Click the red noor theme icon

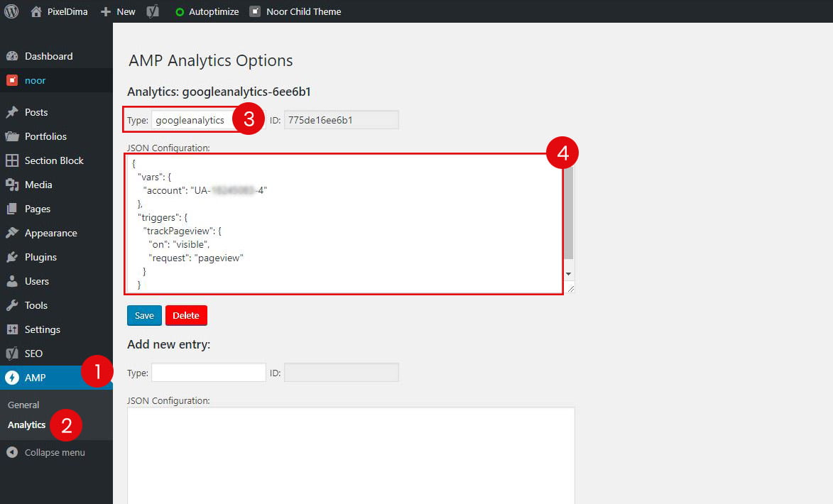tap(11, 80)
